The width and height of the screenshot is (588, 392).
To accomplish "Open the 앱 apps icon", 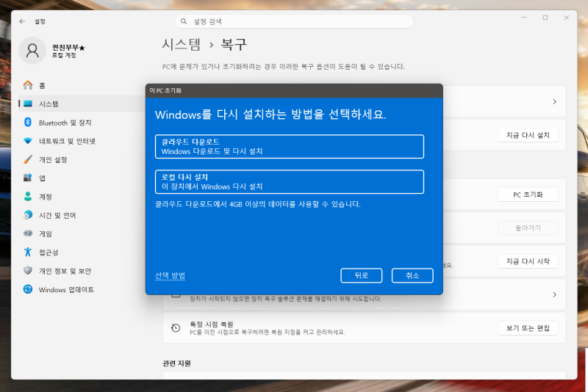I will 28,178.
